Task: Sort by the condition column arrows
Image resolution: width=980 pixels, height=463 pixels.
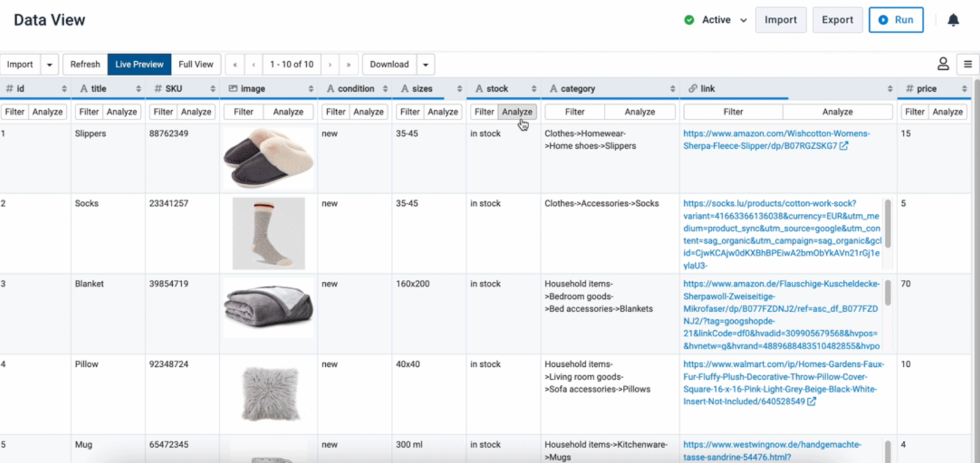Action: point(385,89)
